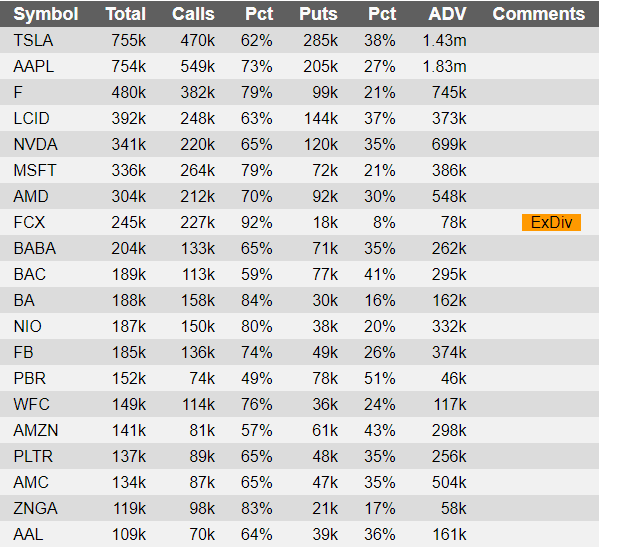This screenshot has height=555, width=632.
Task: Select the Calls column header
Action: (193, 14)
